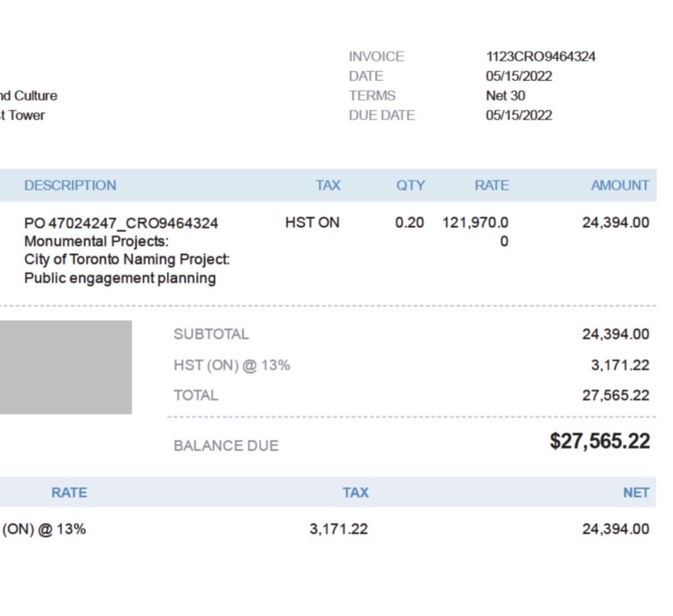Click the HST (ON) @ 13% summary label
The width and height of the screenshot is (673, 616).
click(232, 365)
